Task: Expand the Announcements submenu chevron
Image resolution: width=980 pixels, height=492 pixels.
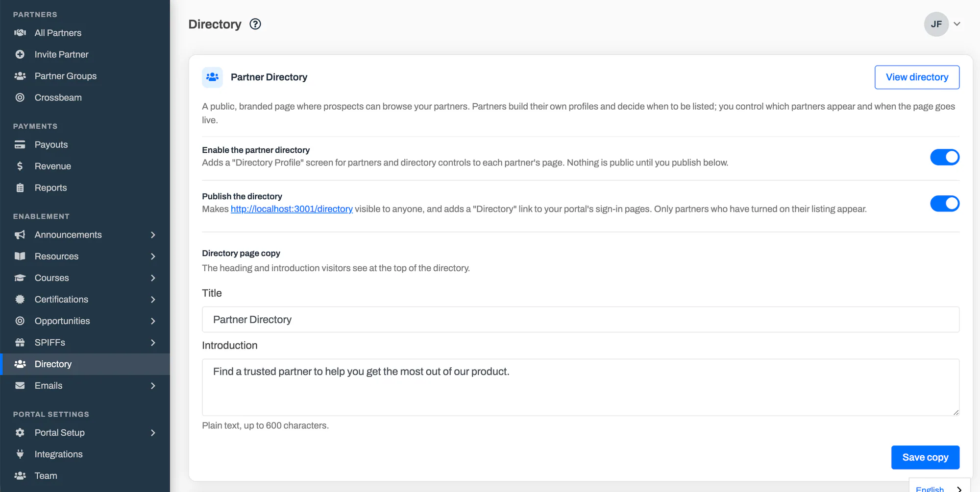Action: click(153, 234)
